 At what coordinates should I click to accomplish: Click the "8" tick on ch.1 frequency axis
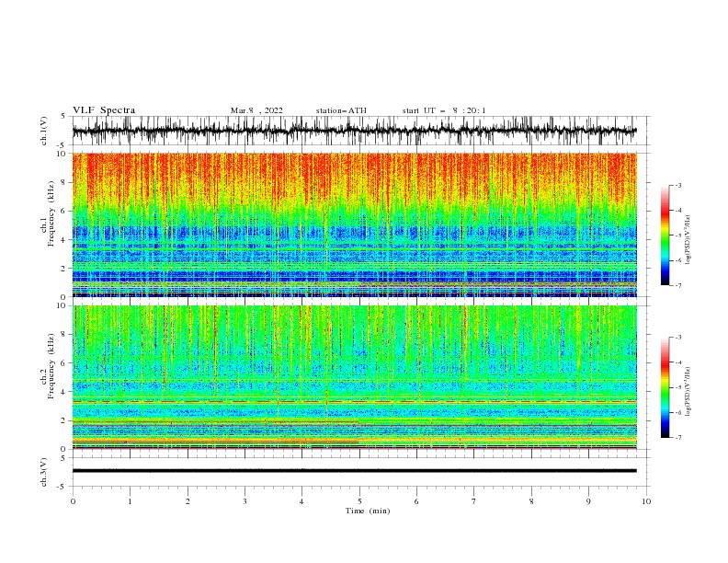point(64,182)
